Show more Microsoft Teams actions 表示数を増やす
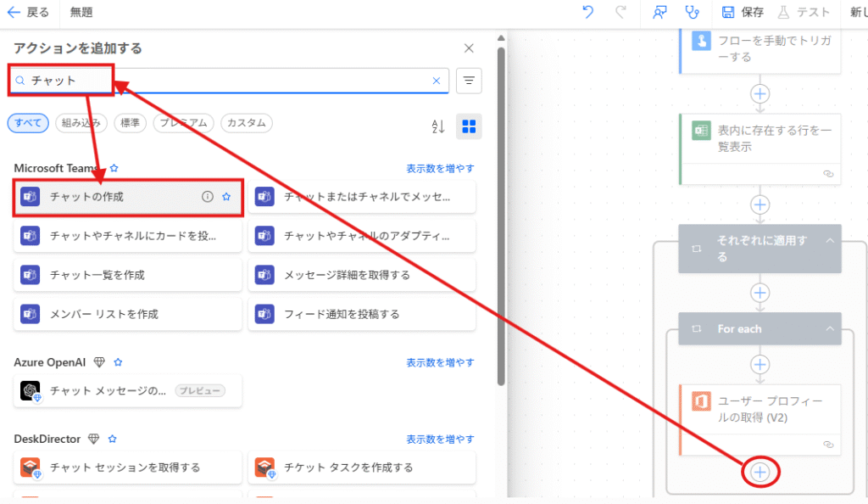This screenshot has width=868, height=504. (x=440, y=168)
